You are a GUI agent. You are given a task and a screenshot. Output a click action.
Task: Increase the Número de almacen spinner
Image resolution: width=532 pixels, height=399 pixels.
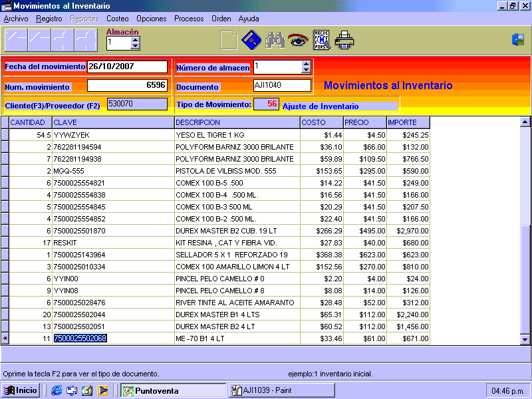[x=306, y=64]
